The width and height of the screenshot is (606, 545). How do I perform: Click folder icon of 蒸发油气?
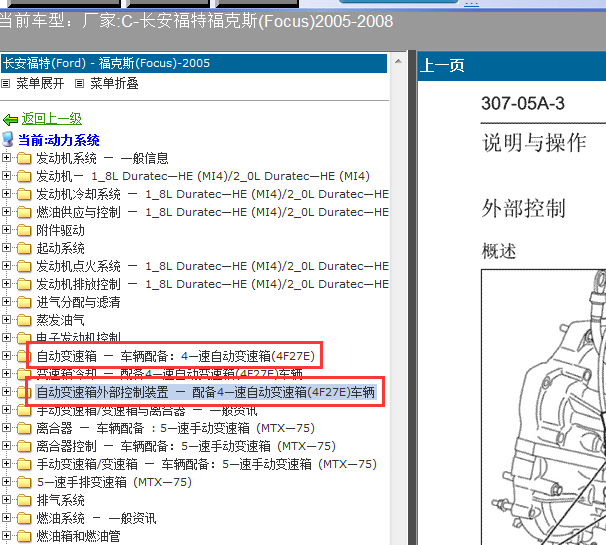click(24, 321)
